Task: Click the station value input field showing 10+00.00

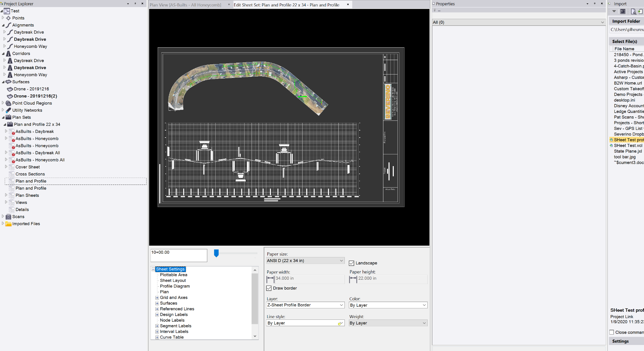Action: [x=178, y=255]
